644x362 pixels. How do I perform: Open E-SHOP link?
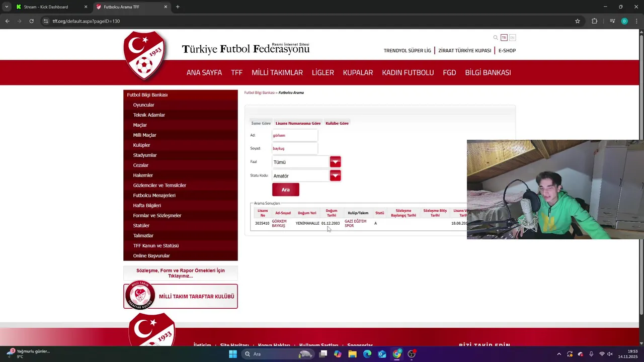[507, 50]
